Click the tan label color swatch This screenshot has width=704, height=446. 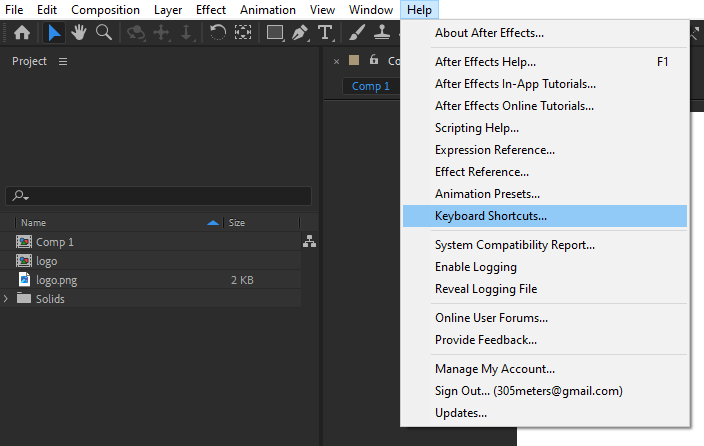tap(354, 60)
